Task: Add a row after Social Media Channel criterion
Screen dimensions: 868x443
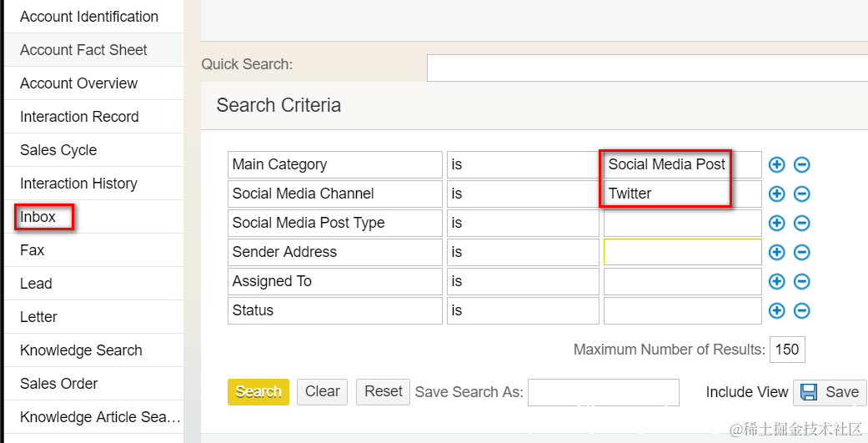Action: tap(776, 194)
